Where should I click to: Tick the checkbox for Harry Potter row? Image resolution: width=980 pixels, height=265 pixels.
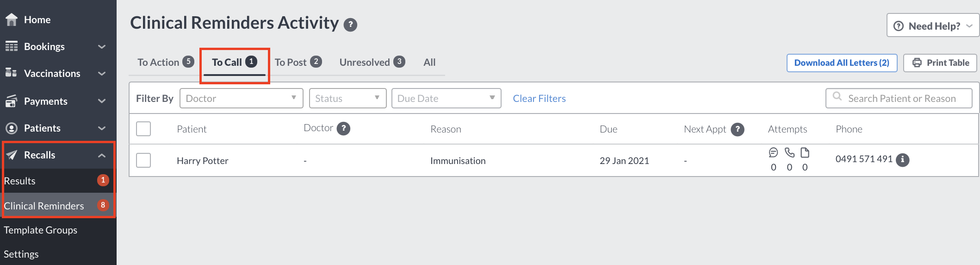[143, 160]
